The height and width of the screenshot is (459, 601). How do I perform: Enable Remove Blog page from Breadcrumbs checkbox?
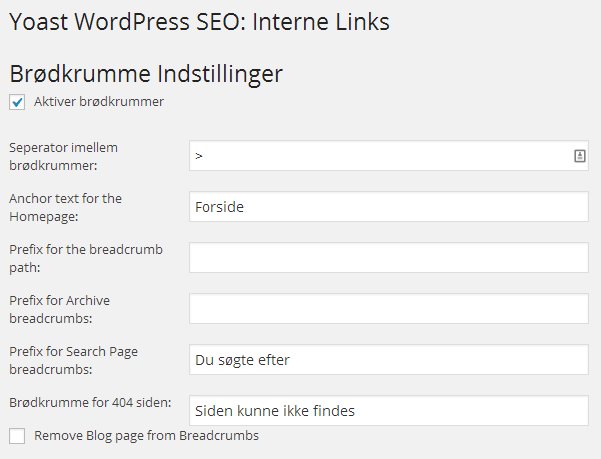tap(17, 436)
